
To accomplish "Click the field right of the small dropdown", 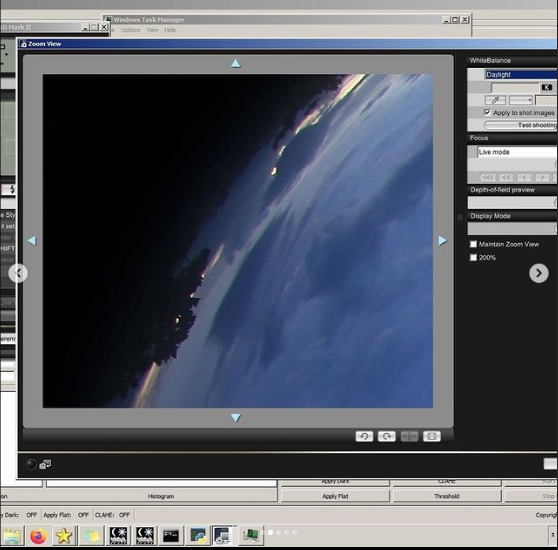I will coord(546,100).
